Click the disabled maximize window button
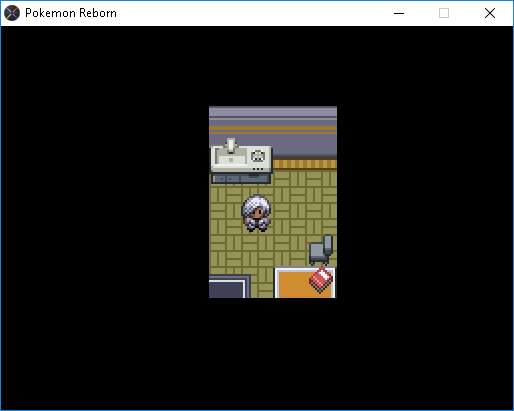This screenshot has height=411, width=514. point(444,13)
